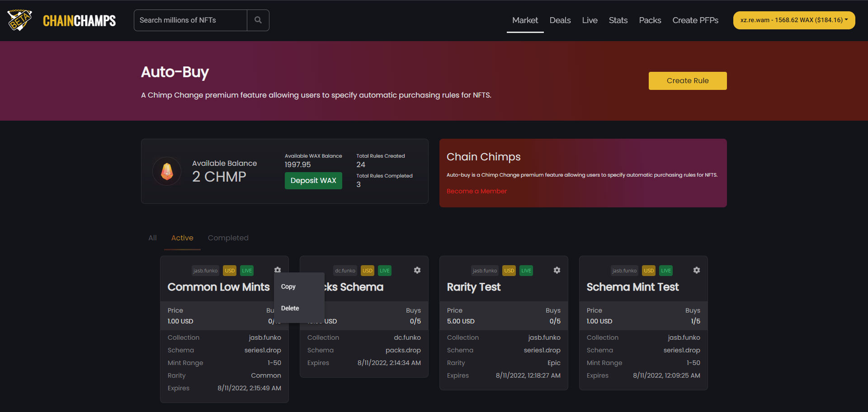Image resolution: width=868 pixels, height=412 pixels.
Task: Open gear settings on Rarity Test card
Action: [x=557, y=270]
